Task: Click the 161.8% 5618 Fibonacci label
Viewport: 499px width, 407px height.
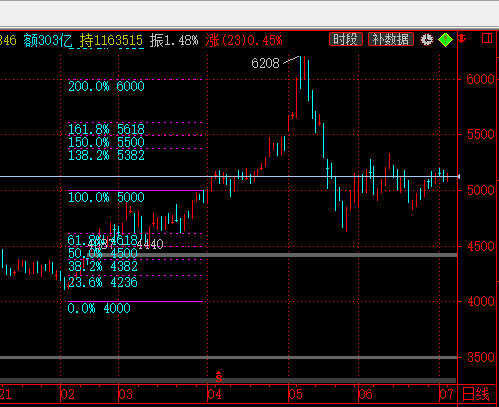Action: pos(106,129)
